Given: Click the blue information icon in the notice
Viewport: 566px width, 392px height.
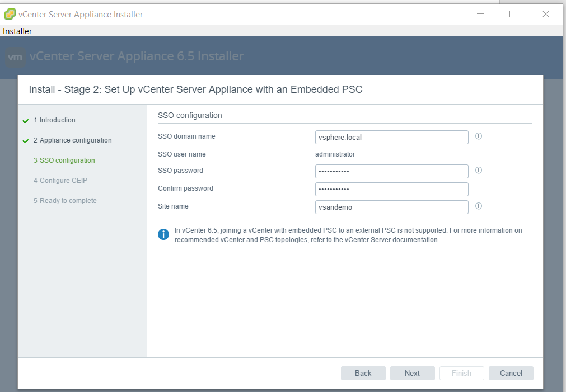Looking at the screenshot, I should [163, 234].
